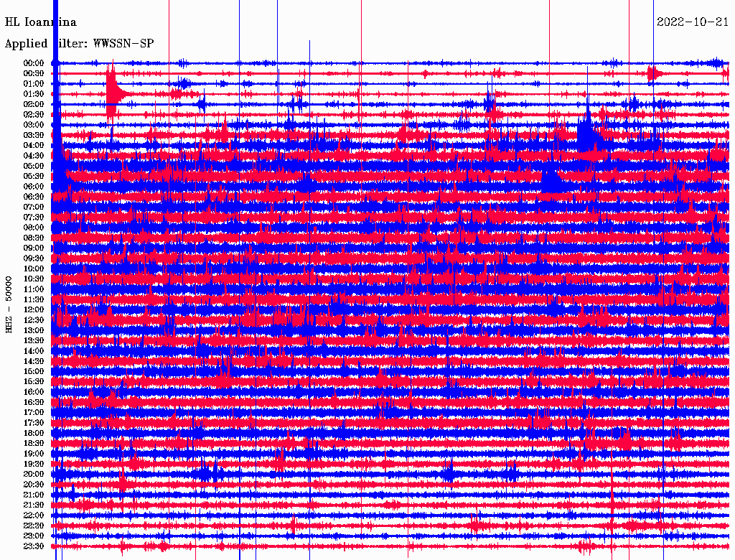Viewport: 735px width, 560px height.
Task: Click the Applied filter: WWSSN-SP text
Action: coord(79,44)
